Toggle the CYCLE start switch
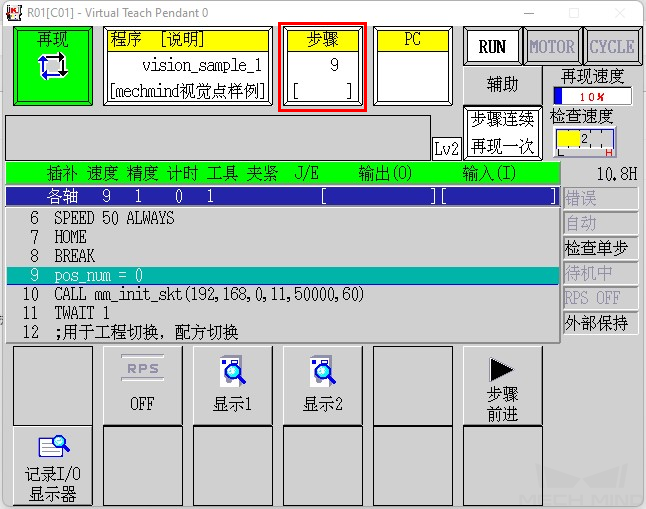This screenshot has width=646, height=509. (x=612, y=46)
